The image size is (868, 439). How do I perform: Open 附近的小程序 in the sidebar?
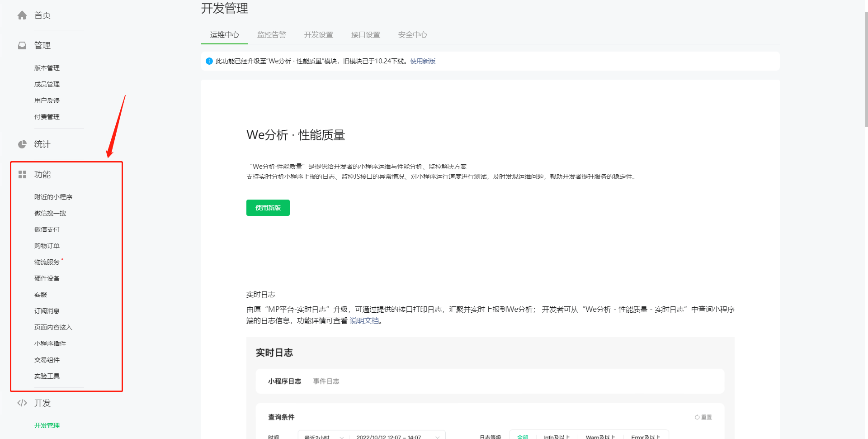click(x=53, y=197)
